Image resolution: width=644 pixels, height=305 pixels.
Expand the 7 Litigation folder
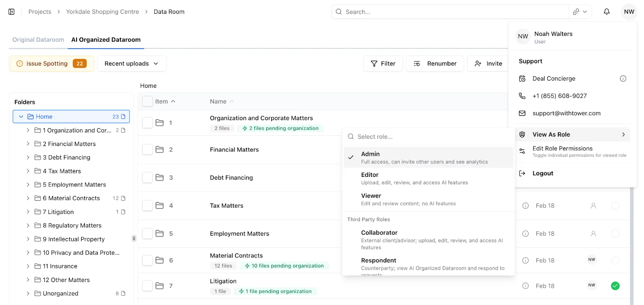point(28,212)
